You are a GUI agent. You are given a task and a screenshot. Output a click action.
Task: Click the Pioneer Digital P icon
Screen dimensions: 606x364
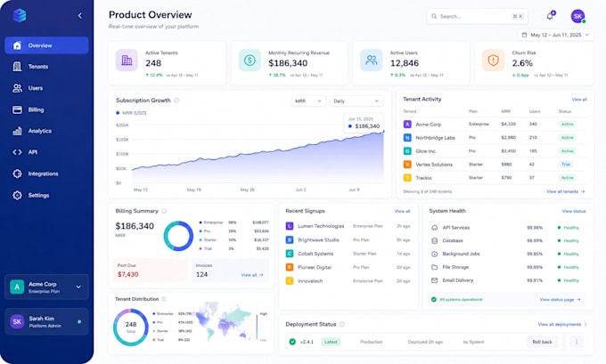tap(290, 267)
